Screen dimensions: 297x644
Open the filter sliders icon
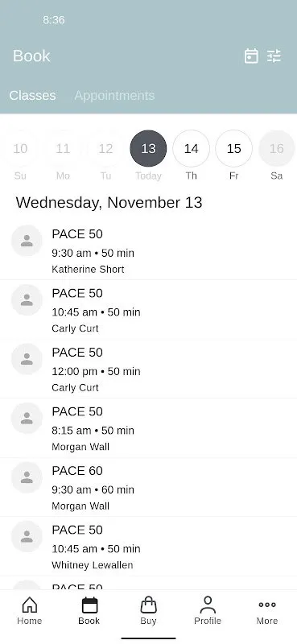274,56
